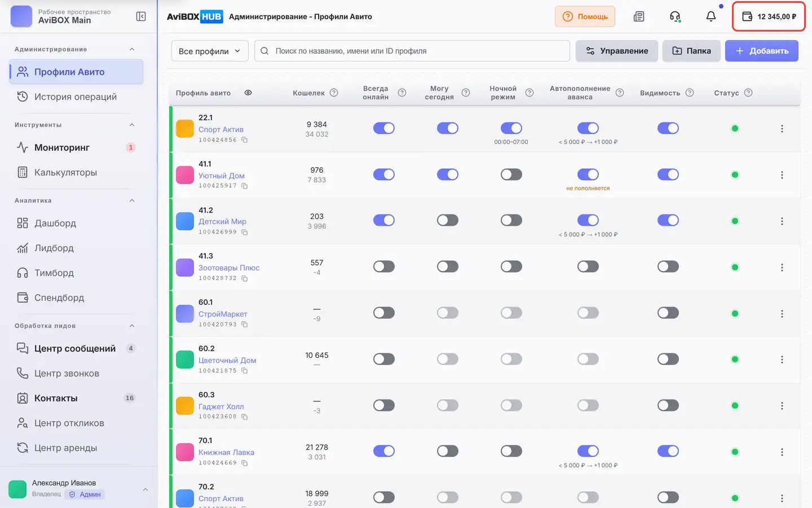Collapse the Аналитика section

click(132, 200)
